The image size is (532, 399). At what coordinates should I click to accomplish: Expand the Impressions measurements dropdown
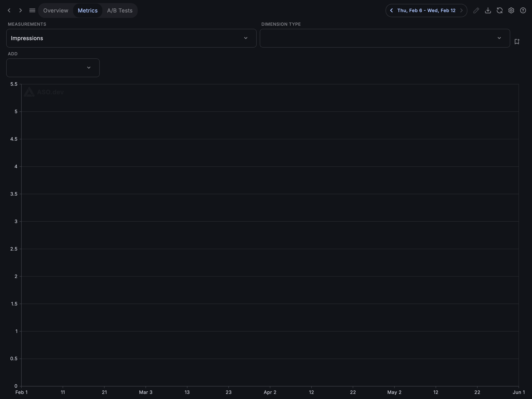tap(131, 38)
